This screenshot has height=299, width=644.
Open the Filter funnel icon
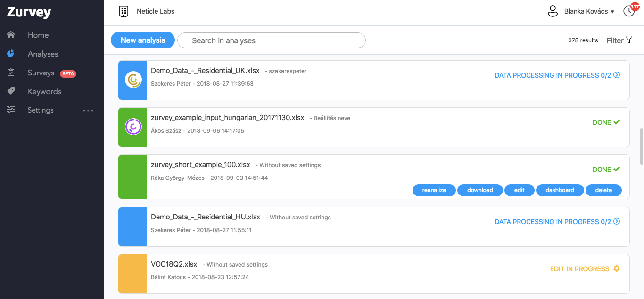(629, 40)
